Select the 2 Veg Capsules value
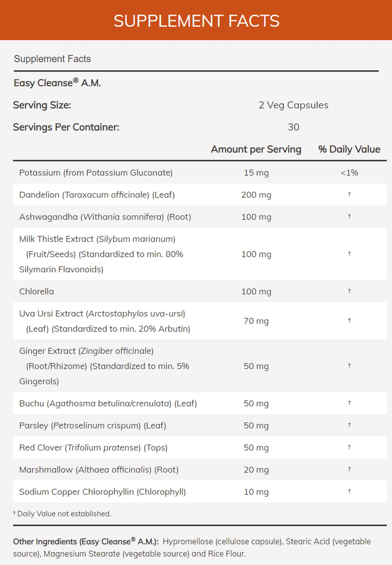 [293, 105]
